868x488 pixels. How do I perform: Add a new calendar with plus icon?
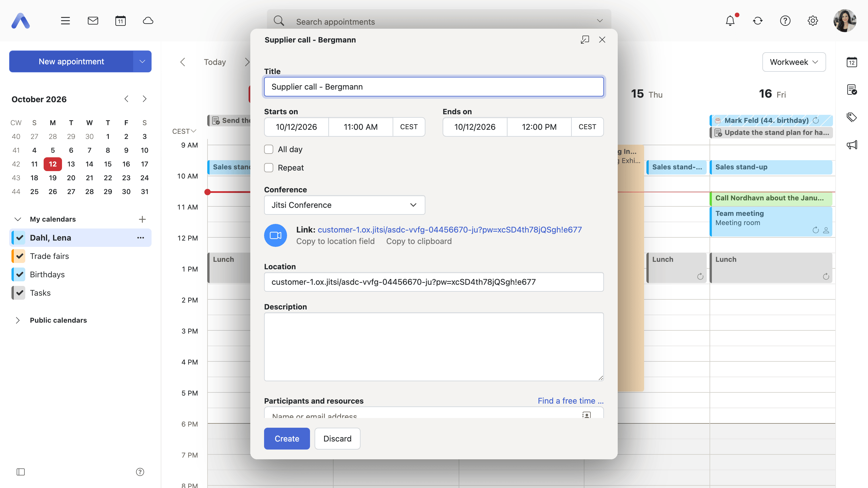tap(142, 219)
